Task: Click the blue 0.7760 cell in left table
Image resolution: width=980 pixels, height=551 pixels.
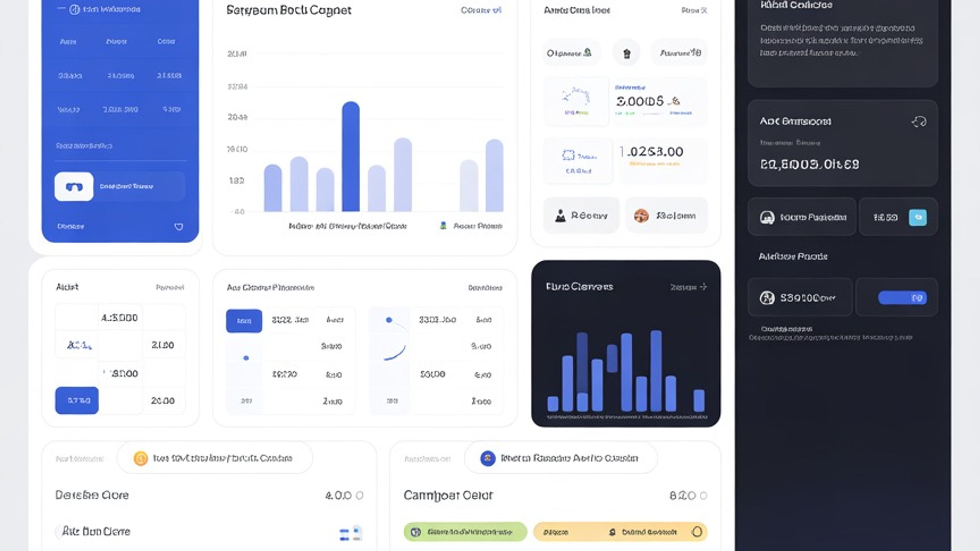Action: coord(77,401)
